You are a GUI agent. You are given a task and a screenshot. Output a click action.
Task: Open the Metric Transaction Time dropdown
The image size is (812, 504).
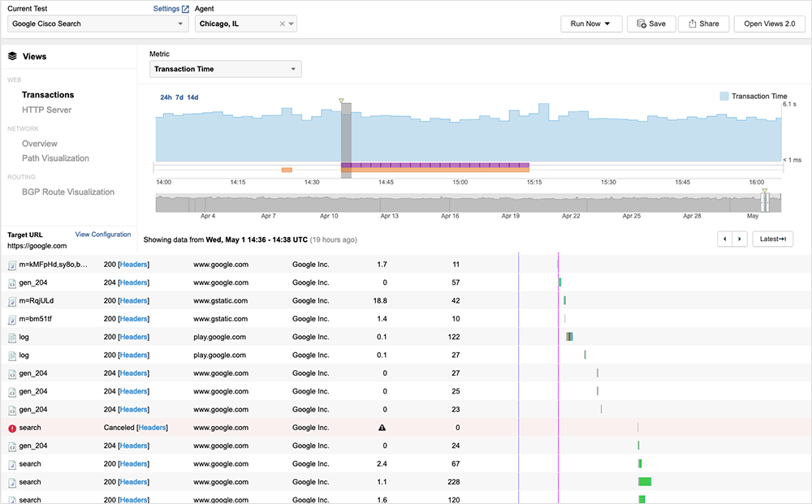pos(225,69)
